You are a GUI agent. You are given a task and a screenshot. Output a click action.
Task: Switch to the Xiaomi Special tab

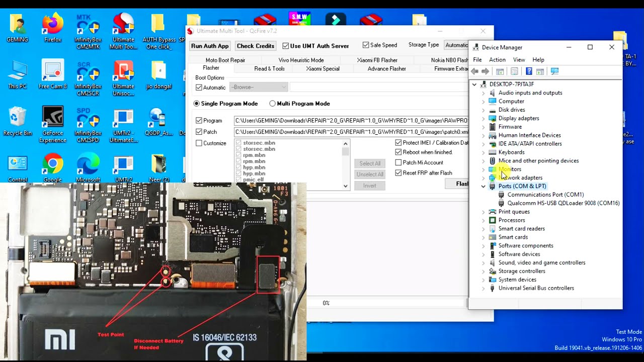pyautogui.click(x=323, y=69)
